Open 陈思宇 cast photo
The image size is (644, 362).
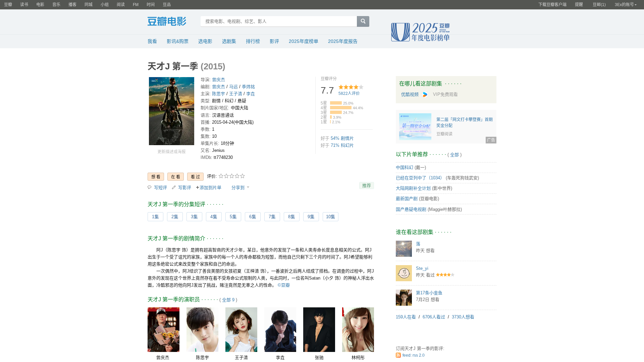(202, 329)
